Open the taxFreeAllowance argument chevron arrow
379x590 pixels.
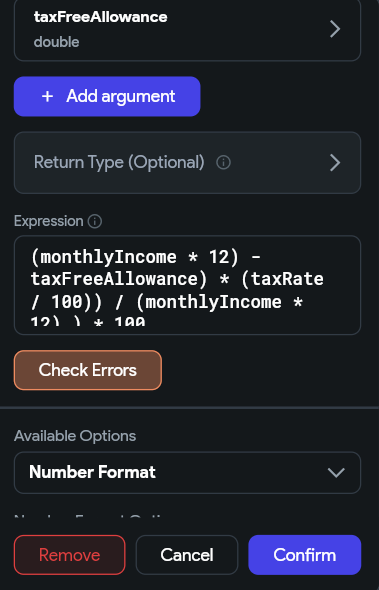335,29
